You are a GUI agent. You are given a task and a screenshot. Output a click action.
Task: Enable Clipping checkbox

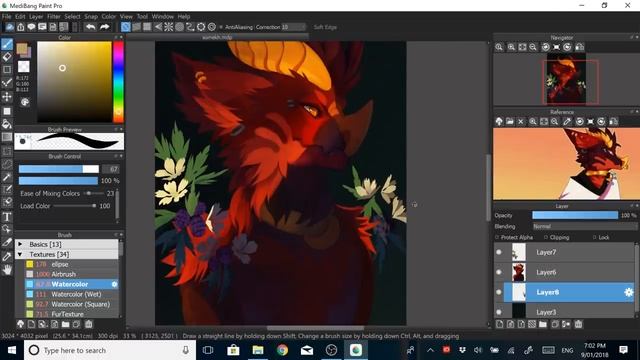(546, 237)
